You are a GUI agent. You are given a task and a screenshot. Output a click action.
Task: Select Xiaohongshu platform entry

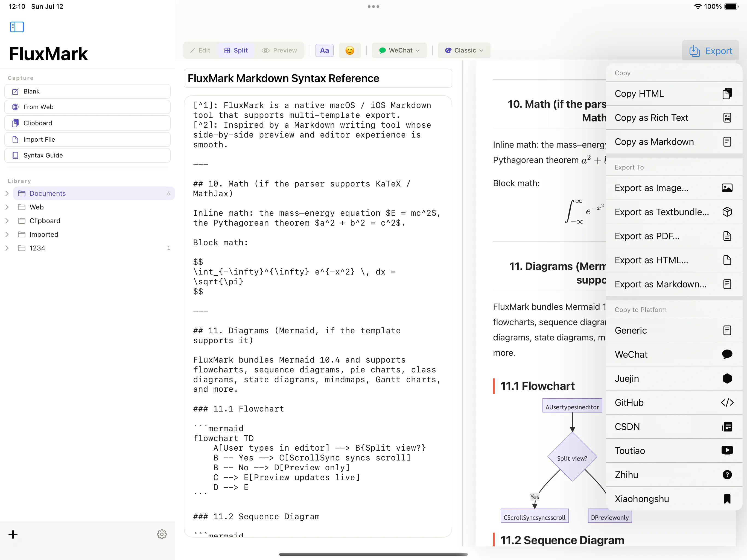(674, 499)
